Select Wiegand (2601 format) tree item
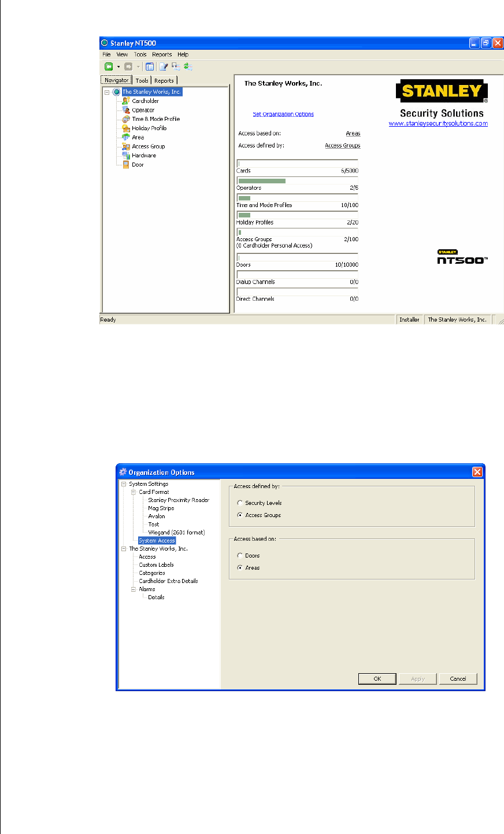This screenshot has height=834, width=504. click(176, 533)
